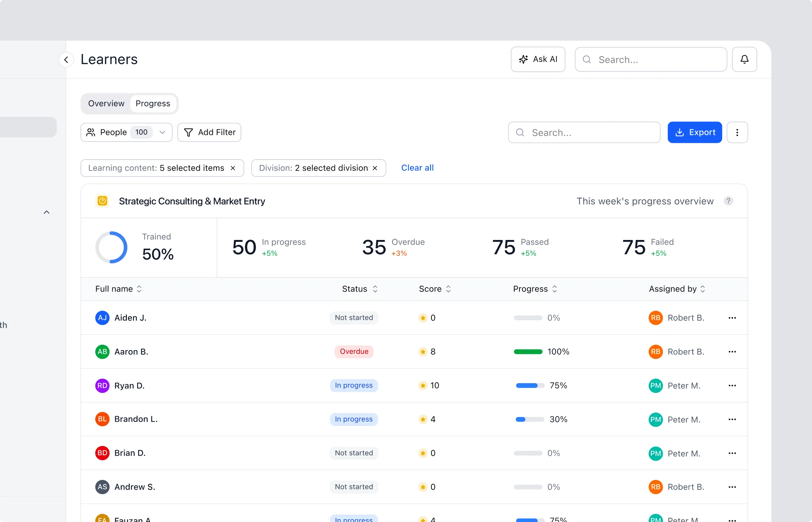Select the Progress tab
Viewport: 812px width, 522px height.
(153, 104)
